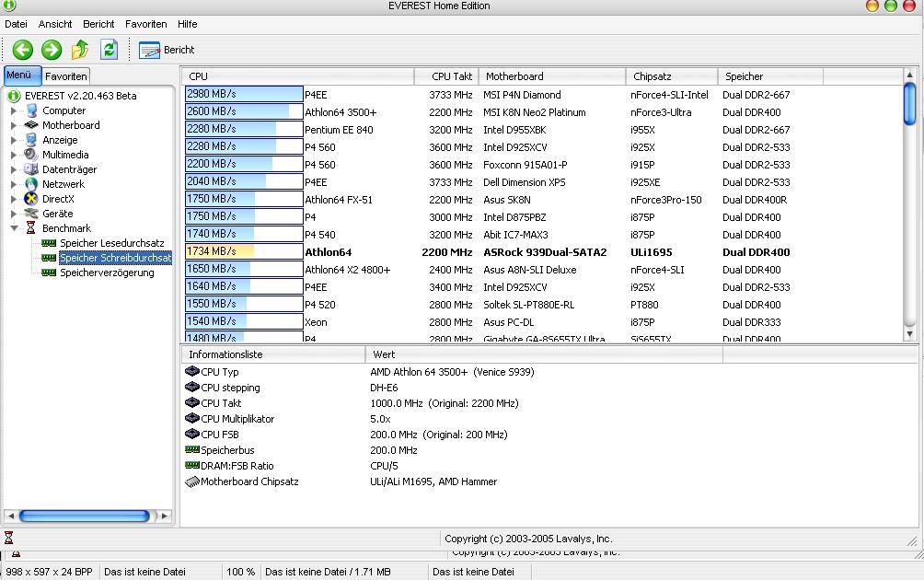
Task: Click the Motherboard Chipsatz chip icon
Action: coord(192,481)
